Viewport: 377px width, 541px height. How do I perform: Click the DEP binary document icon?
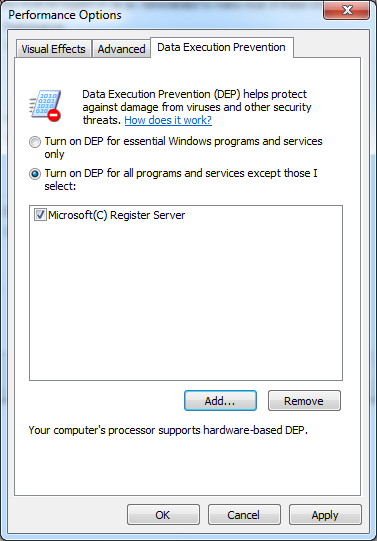point(45,106)
